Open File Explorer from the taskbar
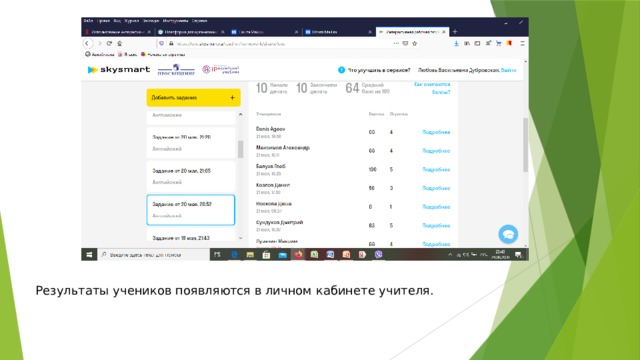Screen dimensions: 640x360 250,255
